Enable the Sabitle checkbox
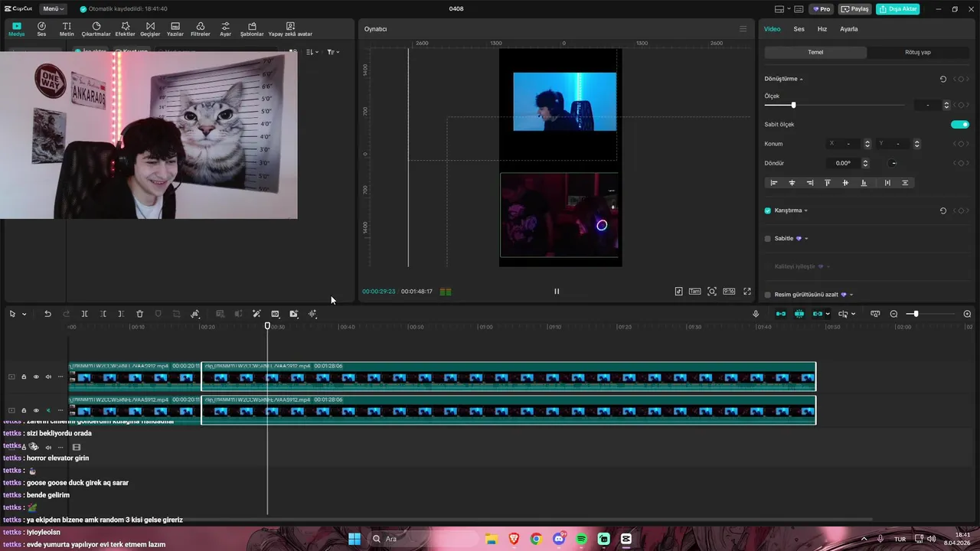This screenshot has height=551, width=980. coord(768,238)
